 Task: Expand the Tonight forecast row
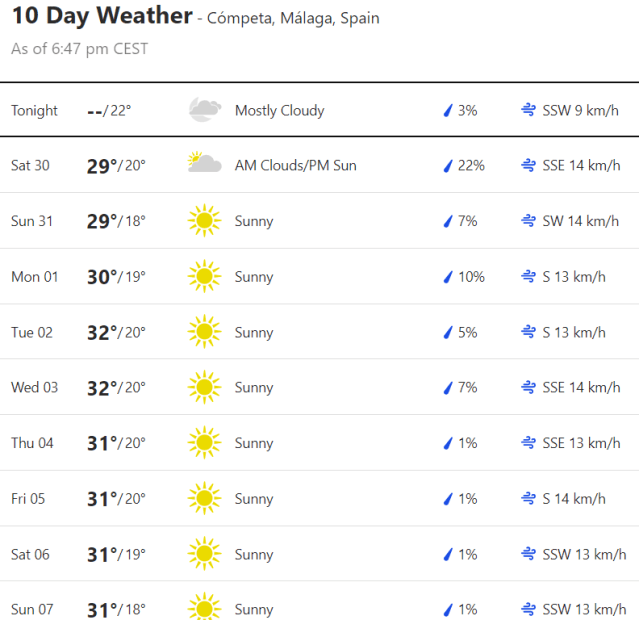[320, 110]
